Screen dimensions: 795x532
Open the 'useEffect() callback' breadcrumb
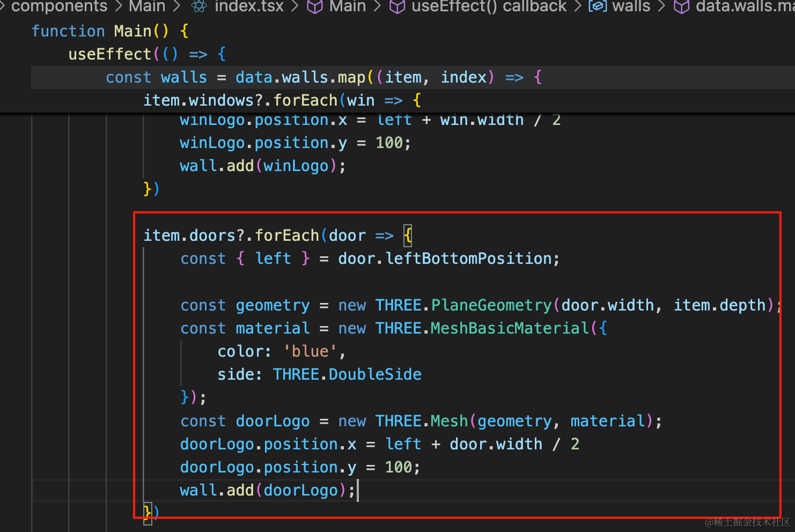[x=489, y=6]
